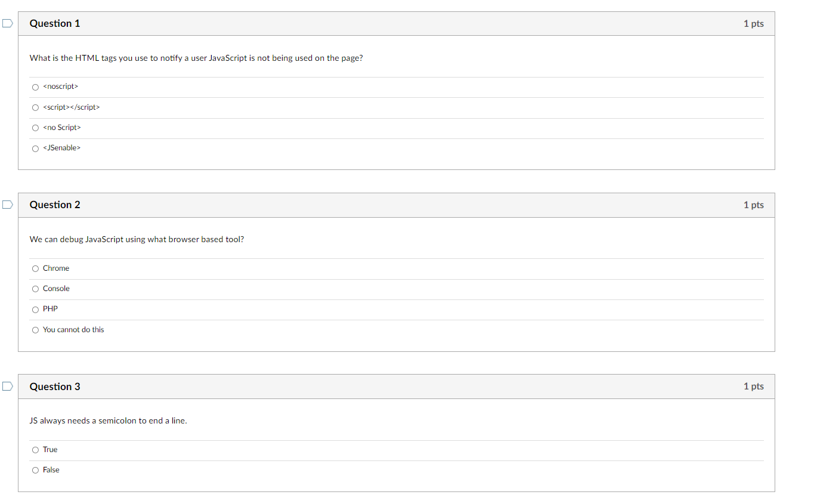Viewport: 814px width, 504px height.
Task: Choose Chrome as the debugging tool
Action: click(35, 268)
